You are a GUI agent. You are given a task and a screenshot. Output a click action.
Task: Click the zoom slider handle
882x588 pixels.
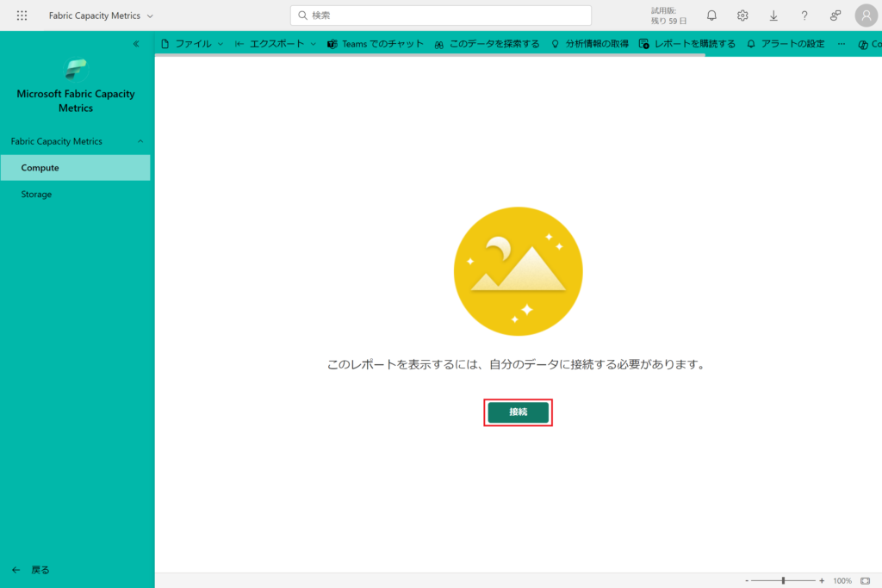(x=783, y=581)
